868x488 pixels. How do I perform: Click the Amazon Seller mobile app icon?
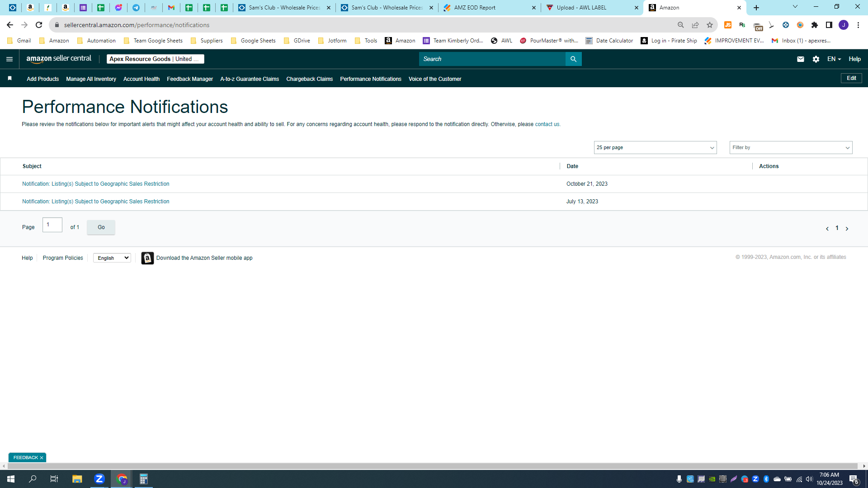point(147,258)
